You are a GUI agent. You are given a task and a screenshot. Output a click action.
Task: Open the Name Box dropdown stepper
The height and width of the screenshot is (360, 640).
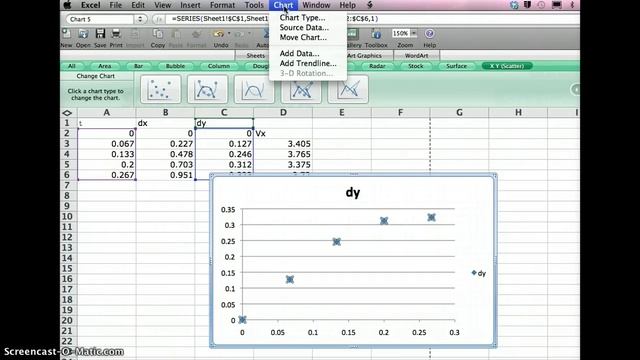point(140,19)
